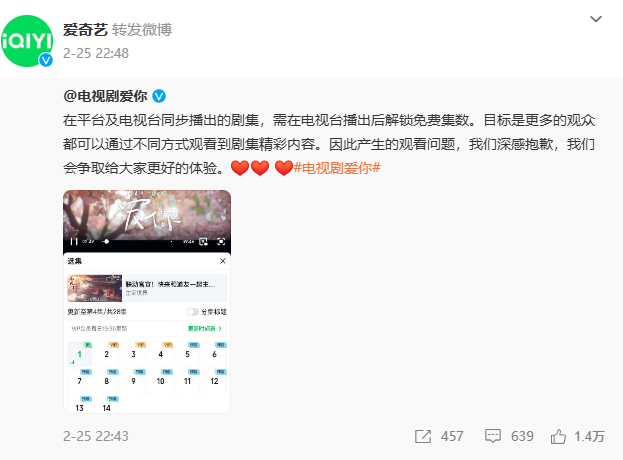Viewport: 623px width, 460px height.
Task: Select episode 12 in the list
Action: (215, 381)
